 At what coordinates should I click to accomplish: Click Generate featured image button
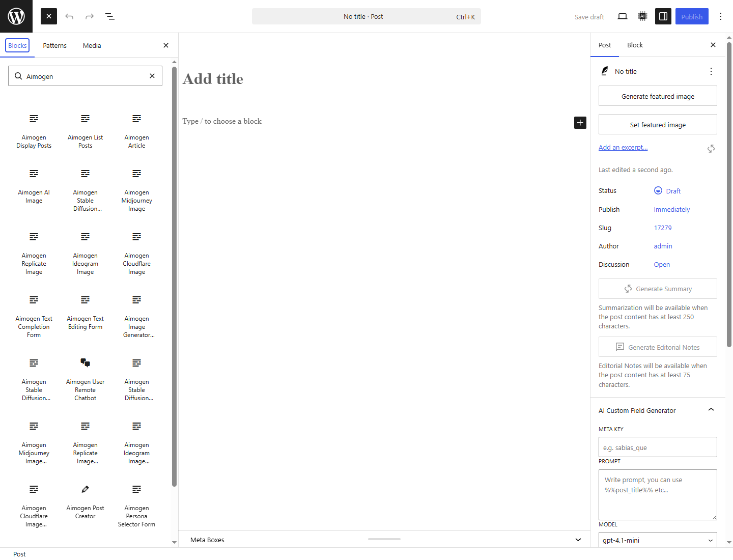(658, 96)
